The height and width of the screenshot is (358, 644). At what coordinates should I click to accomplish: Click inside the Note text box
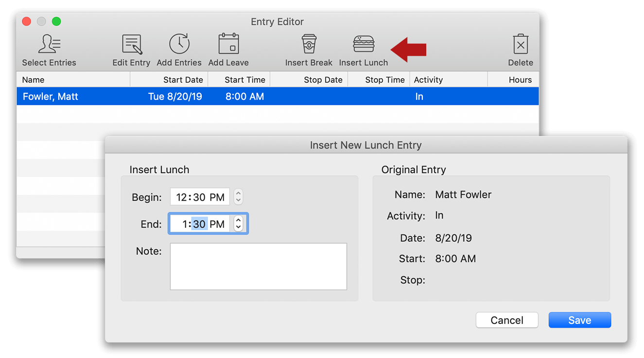pyautogui.click(x=258, y=266)
